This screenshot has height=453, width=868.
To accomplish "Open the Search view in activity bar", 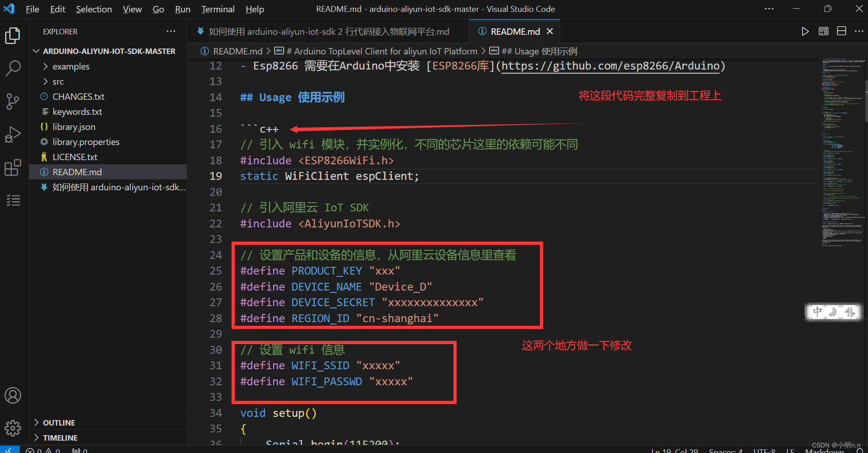I will tap(13, 68).
